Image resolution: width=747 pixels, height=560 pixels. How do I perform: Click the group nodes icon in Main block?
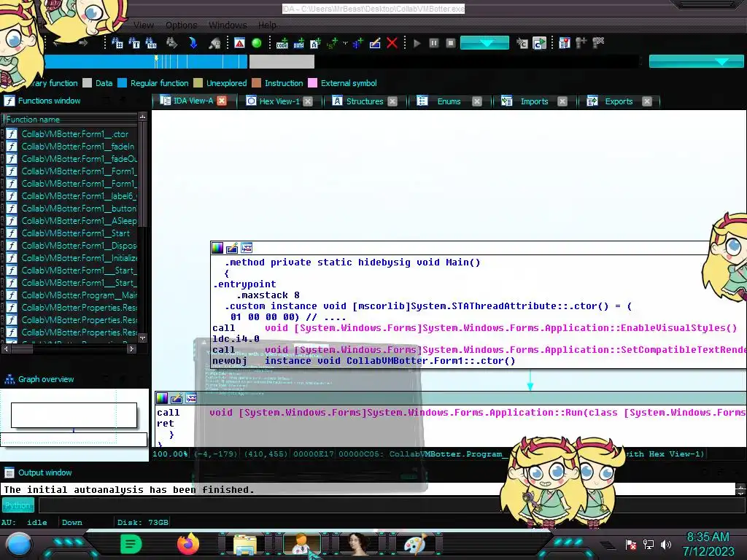[247, 248]
